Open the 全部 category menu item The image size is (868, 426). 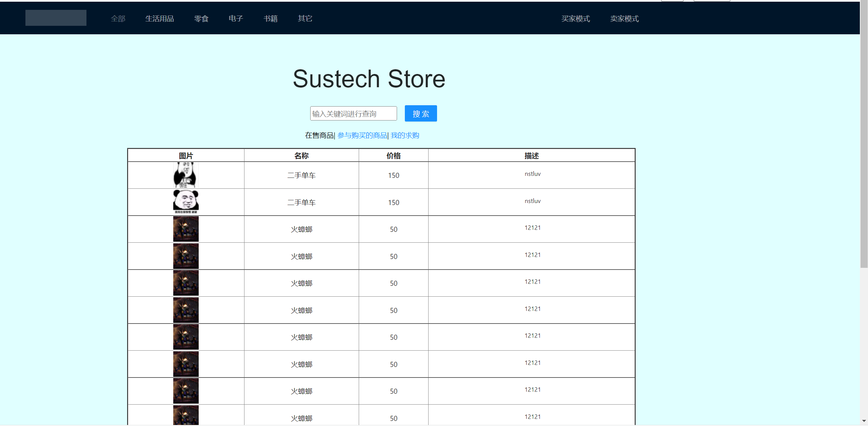(118, 19)
